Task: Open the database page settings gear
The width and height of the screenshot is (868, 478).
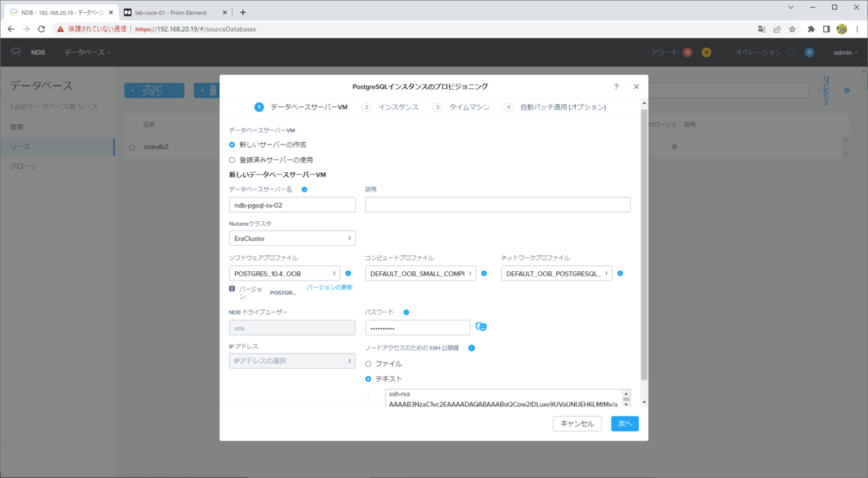Action: click(847, 90)
